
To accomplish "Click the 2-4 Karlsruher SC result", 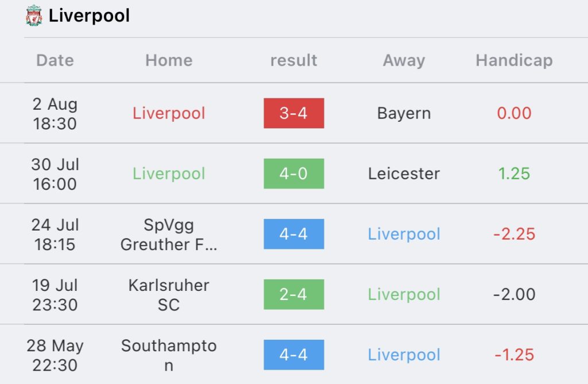I will pos(293,294).
